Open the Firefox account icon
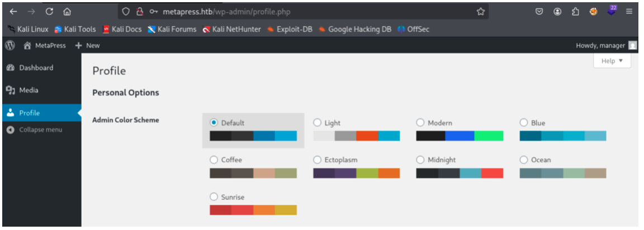Image resolution: width=644 pixels, height=230 pixels. (x=557, y=12)
